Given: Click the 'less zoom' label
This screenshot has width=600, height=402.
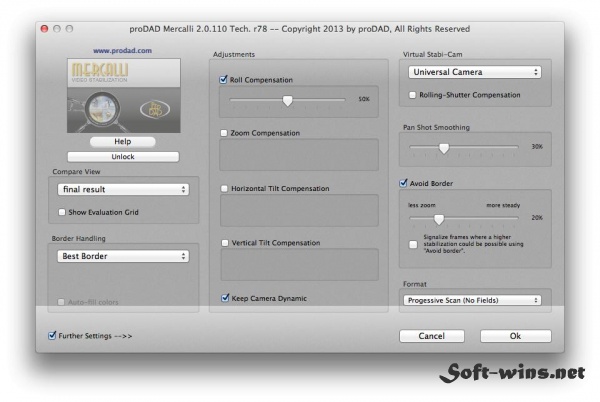Looking at the screenshot, I should [421, 205].
